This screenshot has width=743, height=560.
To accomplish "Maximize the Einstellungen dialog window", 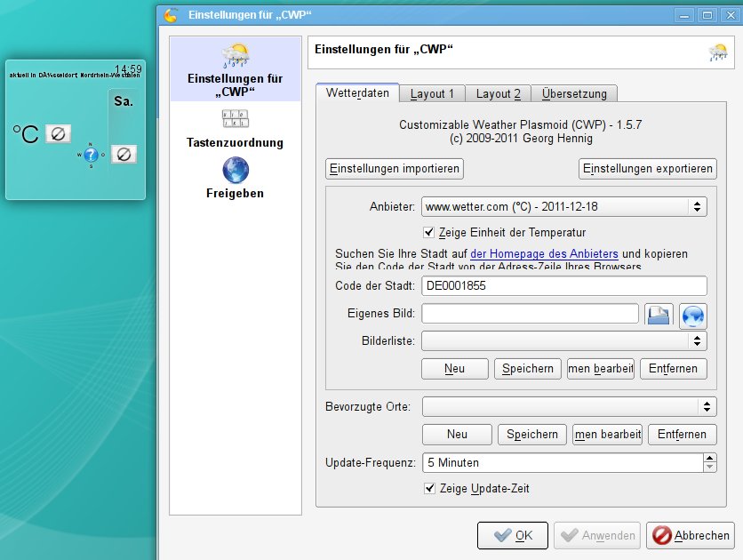I will (x=707, y=16).
